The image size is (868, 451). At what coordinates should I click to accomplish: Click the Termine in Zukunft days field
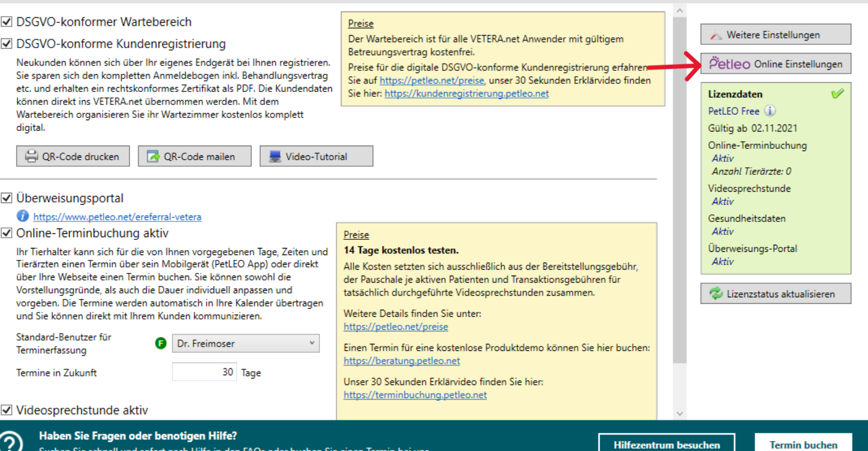[x=205, y=372]
